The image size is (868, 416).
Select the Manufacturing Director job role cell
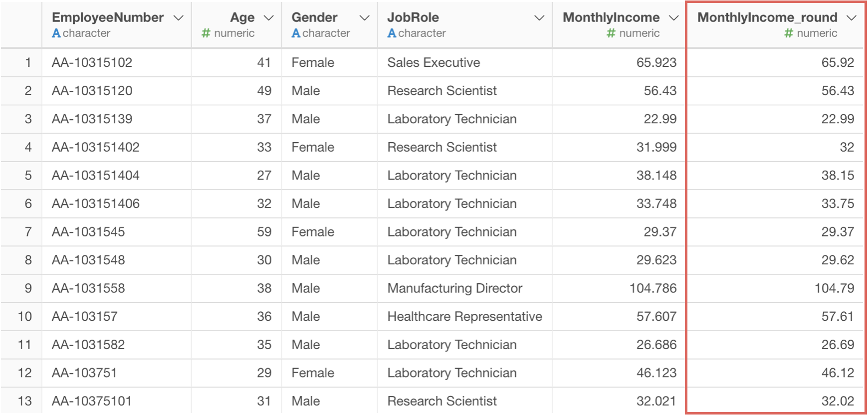coord(454,288)
